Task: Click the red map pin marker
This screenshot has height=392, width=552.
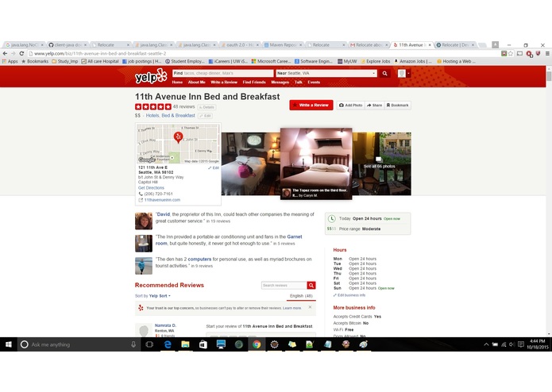Action: coord(179,137)
